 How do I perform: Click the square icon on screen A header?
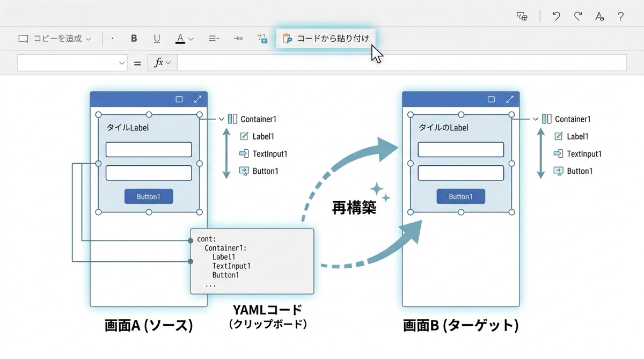179,99
